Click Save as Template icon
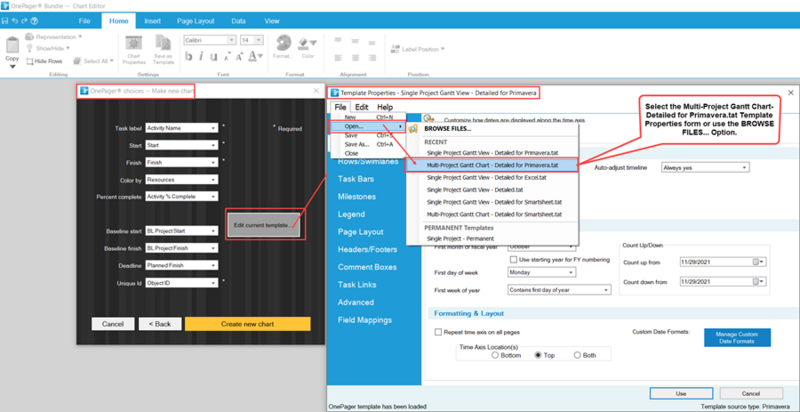Viewport: 800px width, 412px height. [163, 49]
